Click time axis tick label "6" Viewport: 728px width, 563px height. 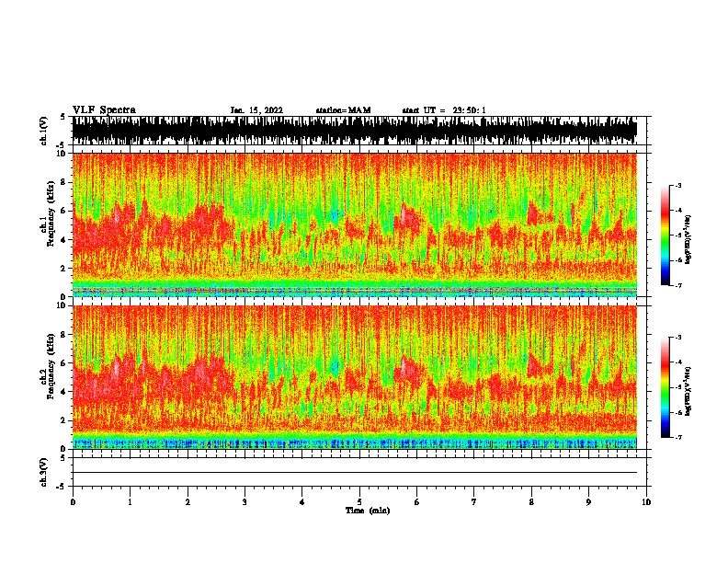click(417, 502)
